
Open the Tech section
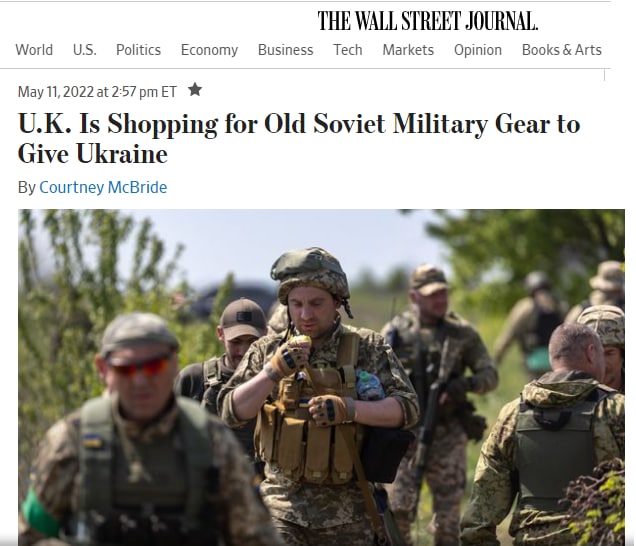(x=348, y=50)
